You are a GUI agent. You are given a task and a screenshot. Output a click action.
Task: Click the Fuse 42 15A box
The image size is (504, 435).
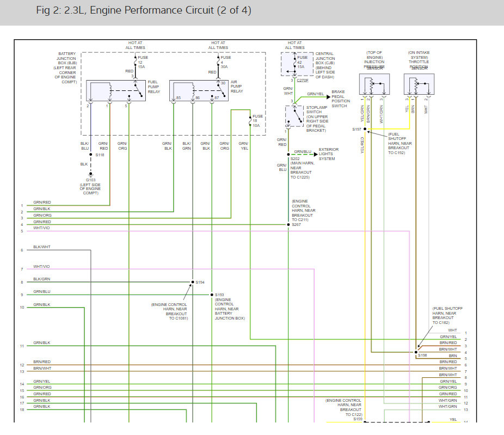295,64
